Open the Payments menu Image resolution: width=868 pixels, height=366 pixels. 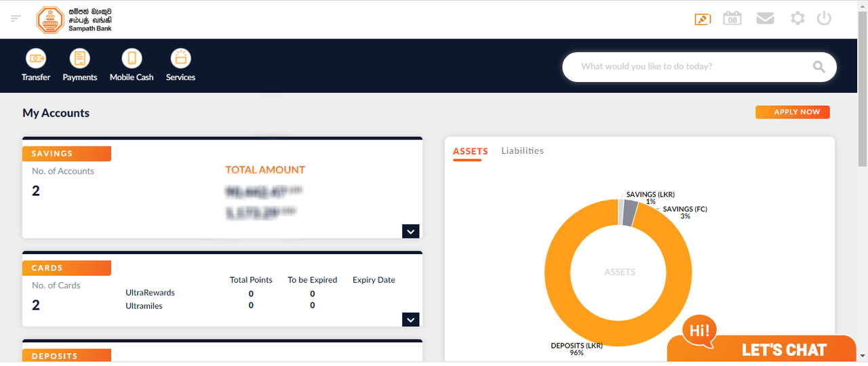pos(80,65)
